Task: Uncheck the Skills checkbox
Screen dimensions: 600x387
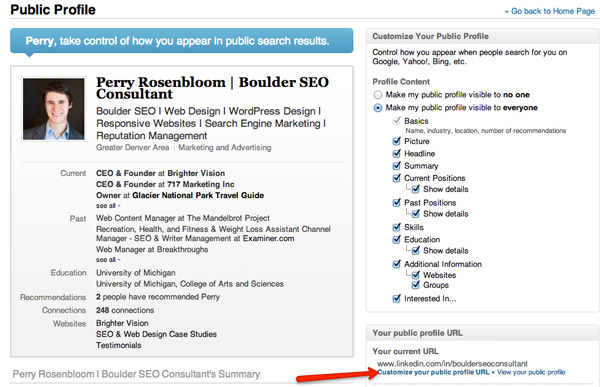Action: (x=397, y=227)
